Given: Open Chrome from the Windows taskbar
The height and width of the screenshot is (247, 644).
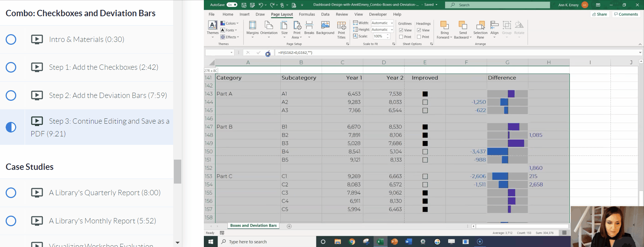Looking at the screenshot, I should click(352, 242).
